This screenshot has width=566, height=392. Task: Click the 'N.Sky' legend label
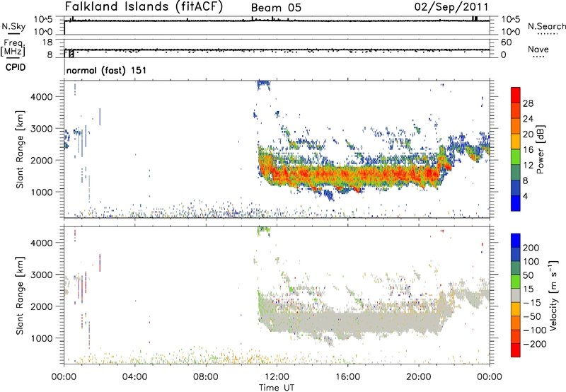click(x=13, y=26)
